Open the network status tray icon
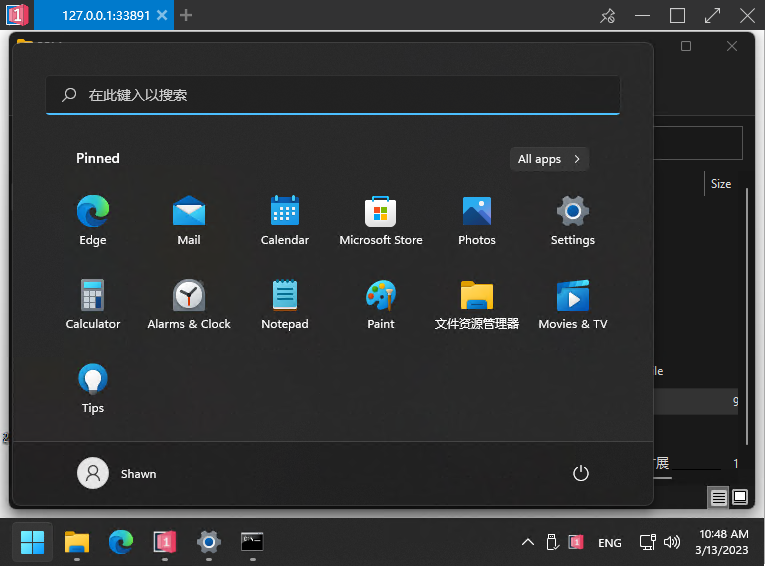 point(647,542)
